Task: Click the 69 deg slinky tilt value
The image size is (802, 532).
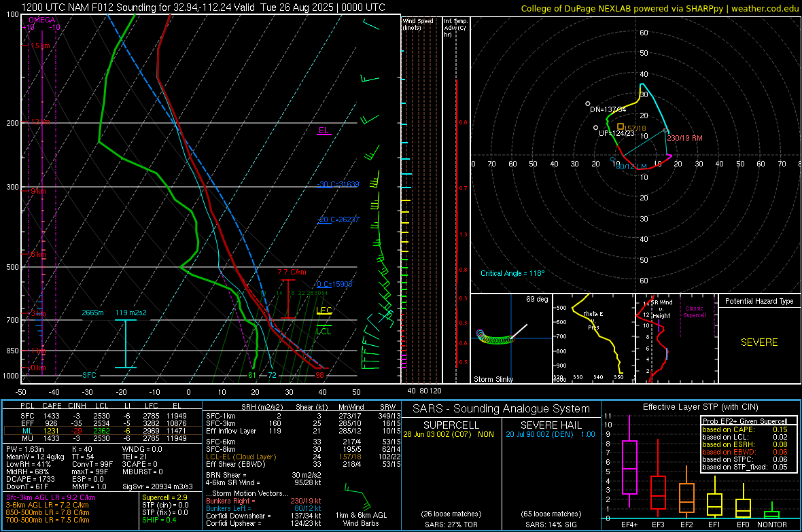Action: (x=537, y=299)
